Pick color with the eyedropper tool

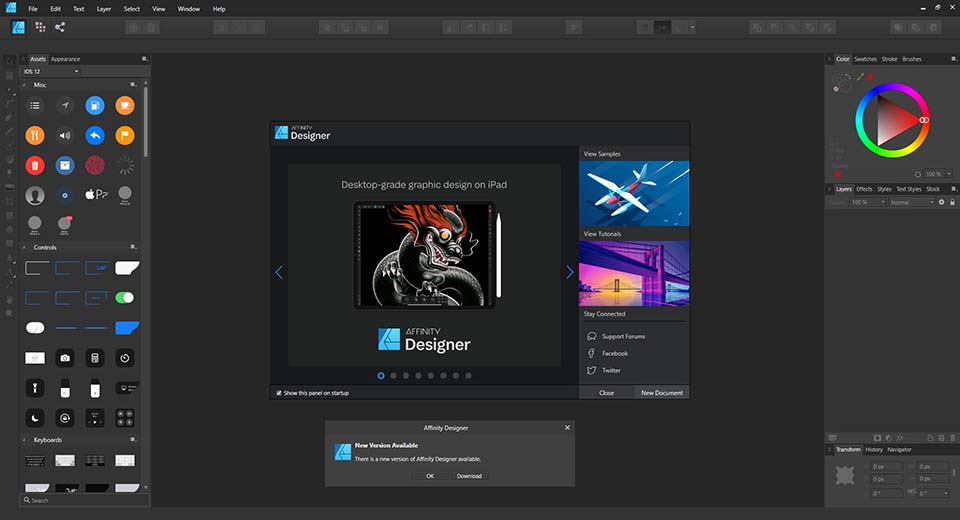[860, 77]
